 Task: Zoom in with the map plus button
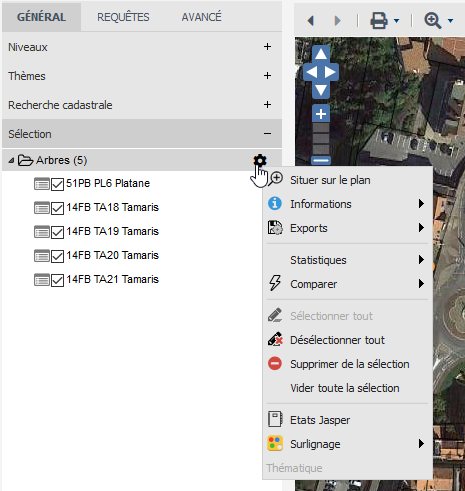tap(321, 114)
